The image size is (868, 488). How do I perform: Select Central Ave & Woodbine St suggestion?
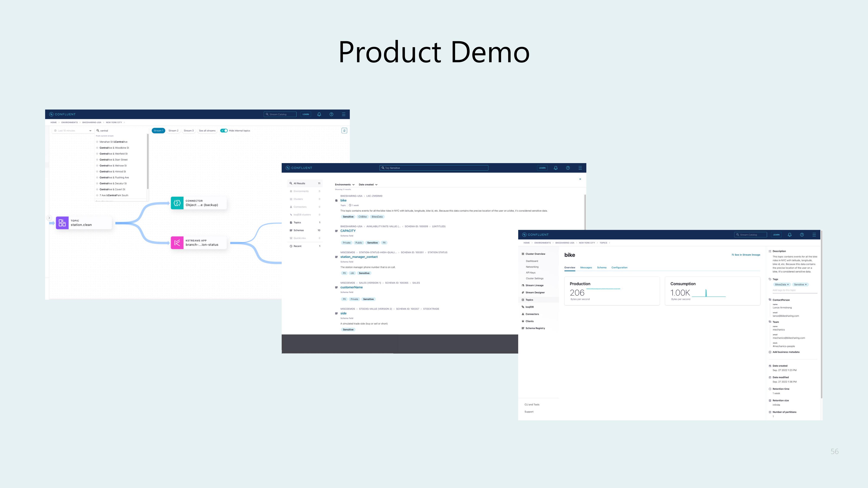[114, 148]
